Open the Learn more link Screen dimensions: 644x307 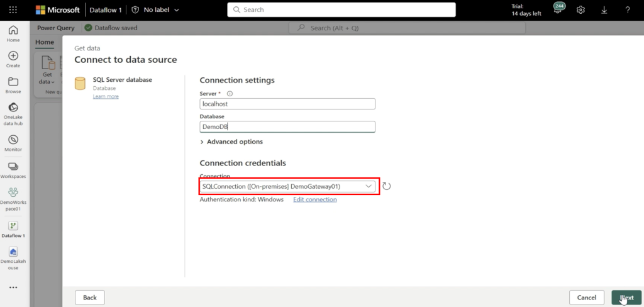[106, 97]
